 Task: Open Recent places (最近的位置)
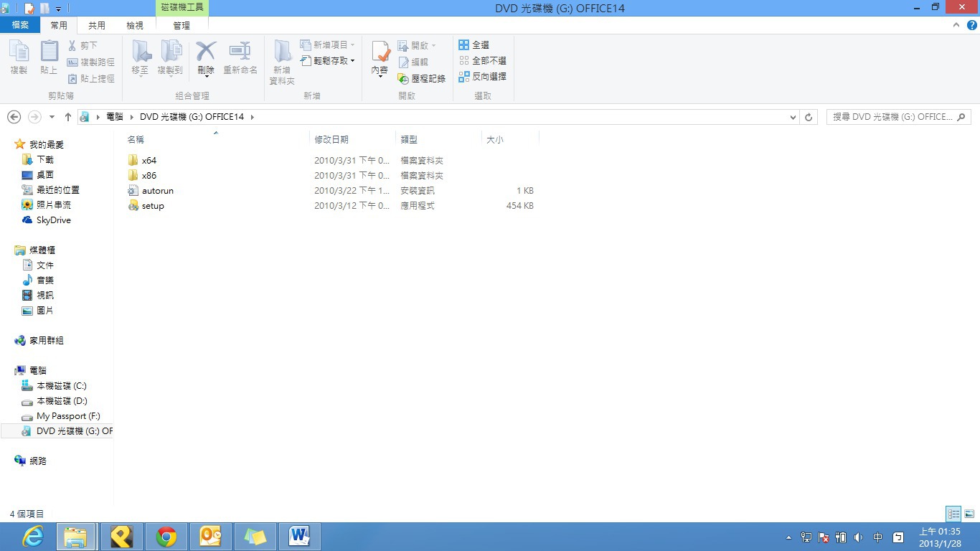tap(50, 190)
